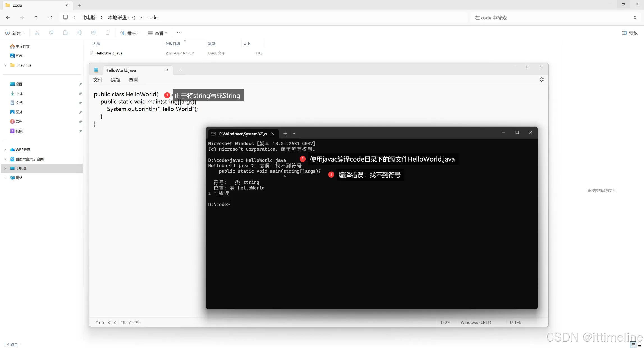The height and width of the screenshot is (348, 644).
Task: Switch to large icons view toggle
Action: click(640, 345)
